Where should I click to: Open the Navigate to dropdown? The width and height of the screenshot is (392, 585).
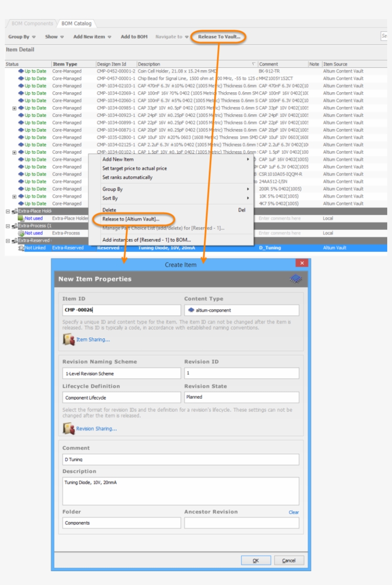tap(172, 37)
